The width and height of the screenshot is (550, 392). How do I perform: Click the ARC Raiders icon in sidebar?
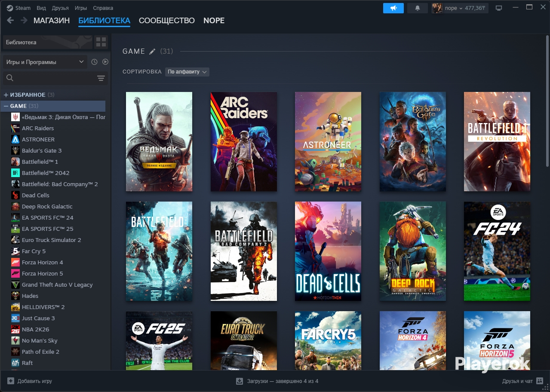click(15, 128)
